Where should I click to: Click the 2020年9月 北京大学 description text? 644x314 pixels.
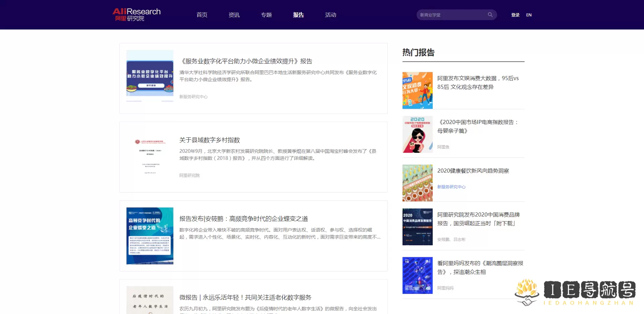pos(278,155)
